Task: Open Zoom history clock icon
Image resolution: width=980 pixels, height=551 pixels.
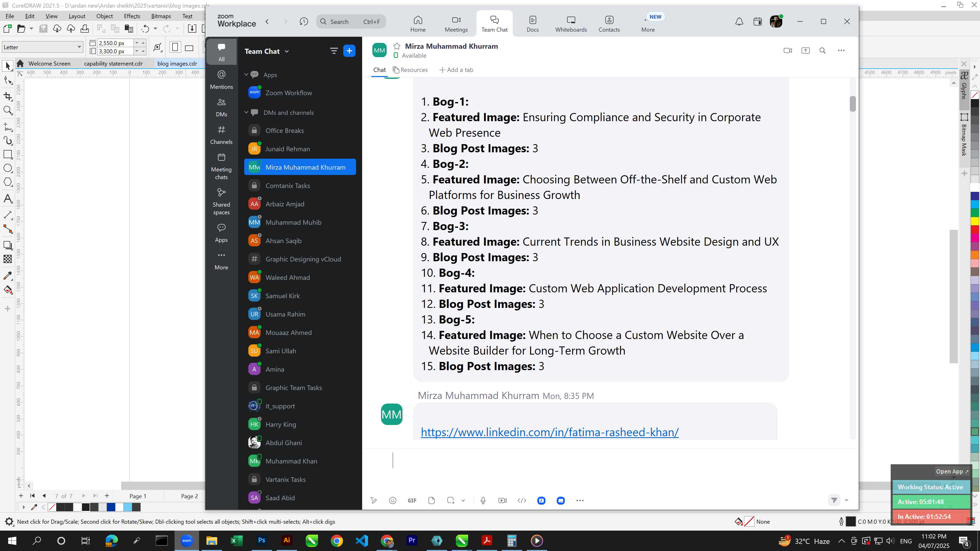Action: pyautogui.click(x=304, y=22)
